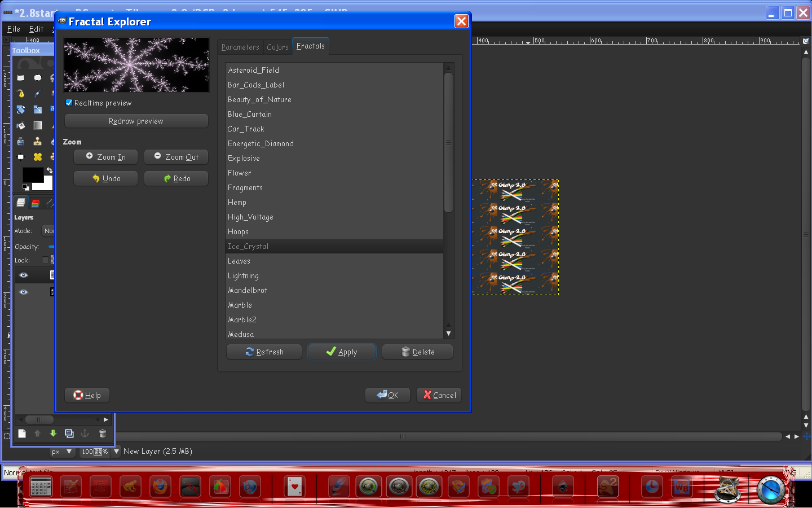Choose the Blend gradient tool

pos(38,125)
